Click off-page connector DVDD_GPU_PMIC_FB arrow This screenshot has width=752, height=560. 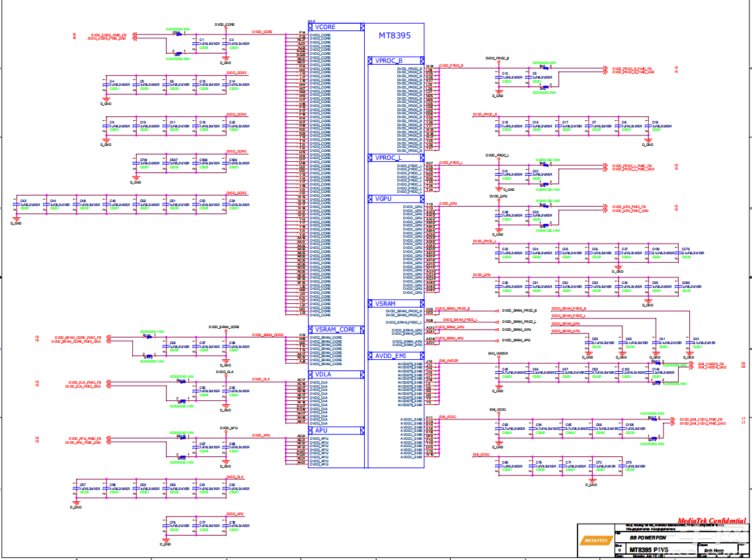click(x=605, y=207)
